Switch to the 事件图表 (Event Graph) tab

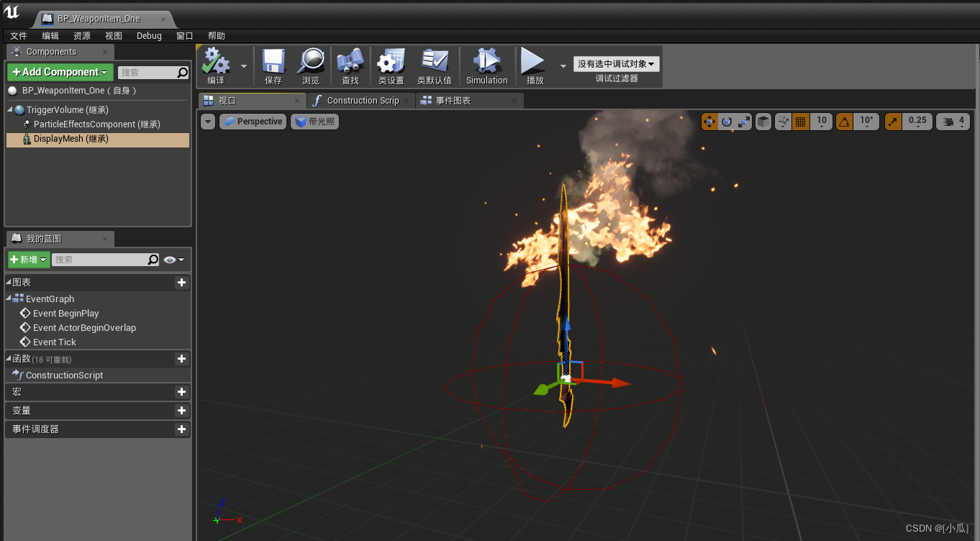pyautogui.click(x=469, y=101)
